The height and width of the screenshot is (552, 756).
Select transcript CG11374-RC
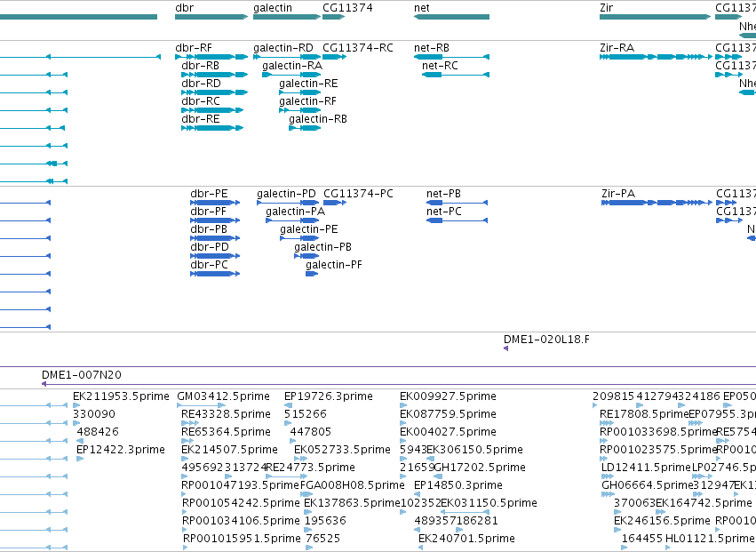pos(334,57)
